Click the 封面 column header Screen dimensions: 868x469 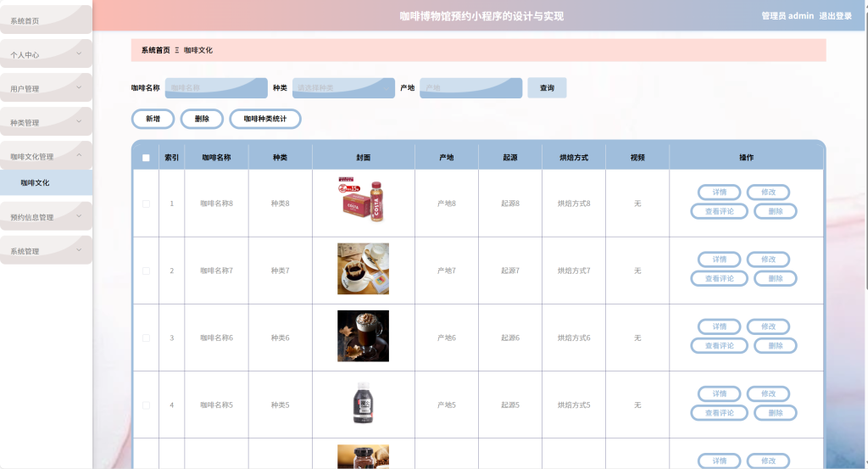coord(363,158)
